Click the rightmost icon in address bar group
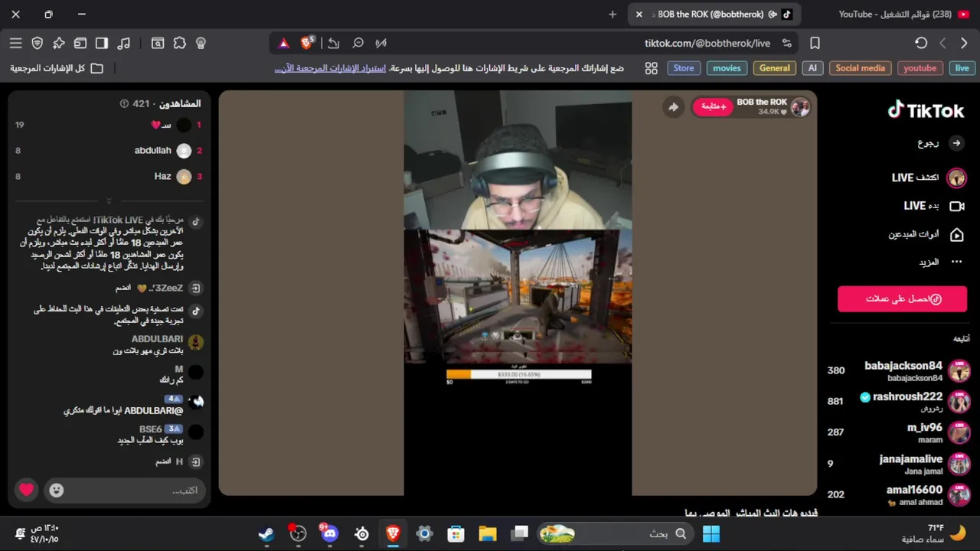 (x=381, y=43)
